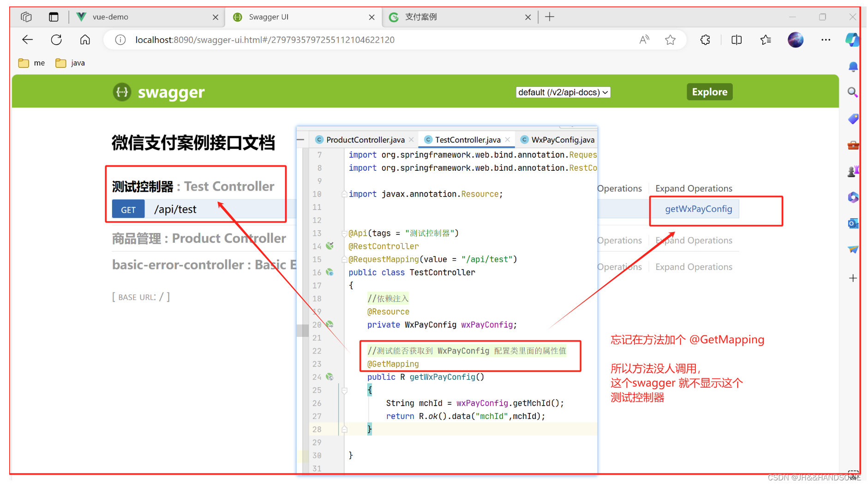Image resolution: width=868 pixels, height=485 pixels.
Task: Click the swagger logo
Action: (159, 92)
